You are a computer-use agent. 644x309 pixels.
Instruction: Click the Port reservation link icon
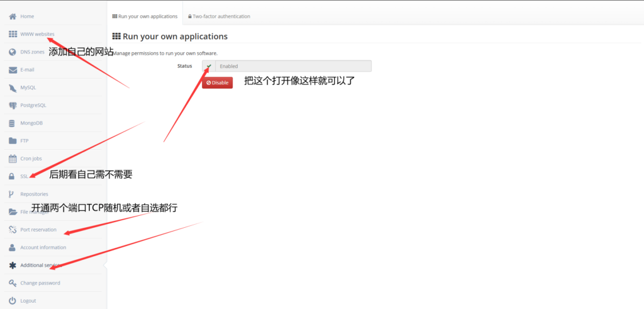click(13, 230)
